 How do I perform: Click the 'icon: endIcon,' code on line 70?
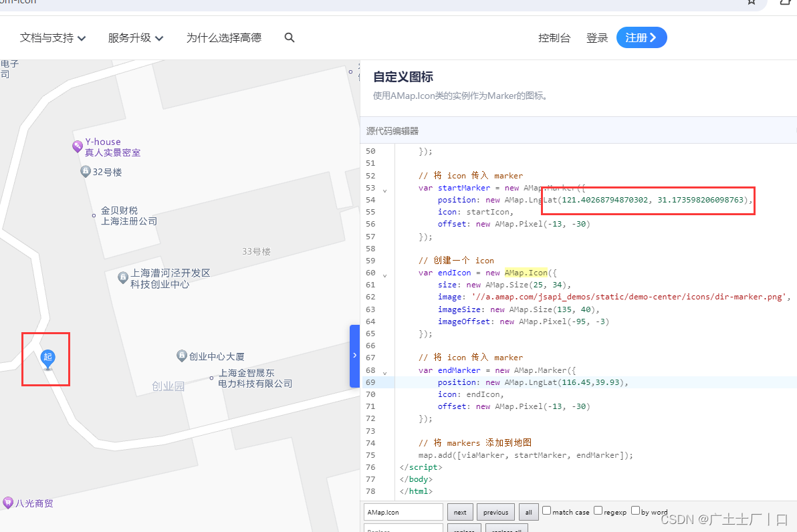(471, 394)
